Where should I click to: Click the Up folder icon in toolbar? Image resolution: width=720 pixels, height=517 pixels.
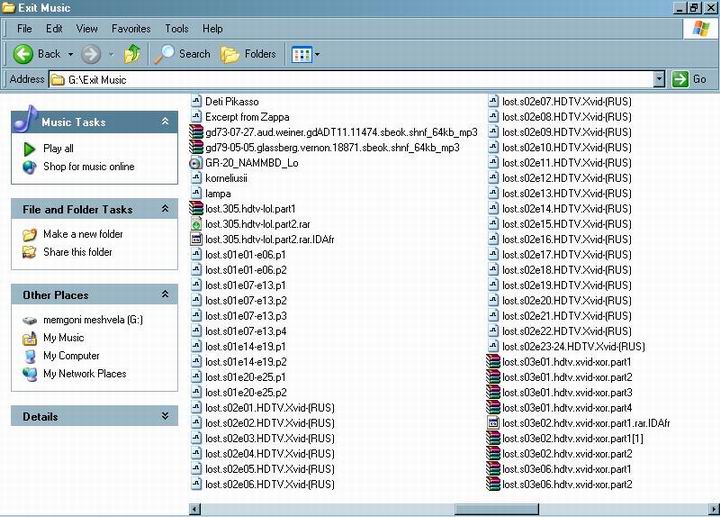pyautogui.click(x=131, y=54)
